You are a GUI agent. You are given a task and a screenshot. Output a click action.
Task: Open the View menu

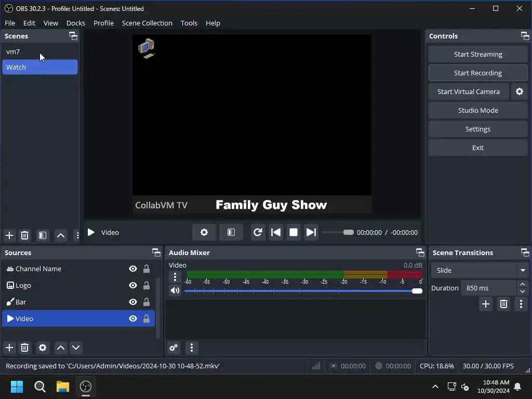pos(50,23)
